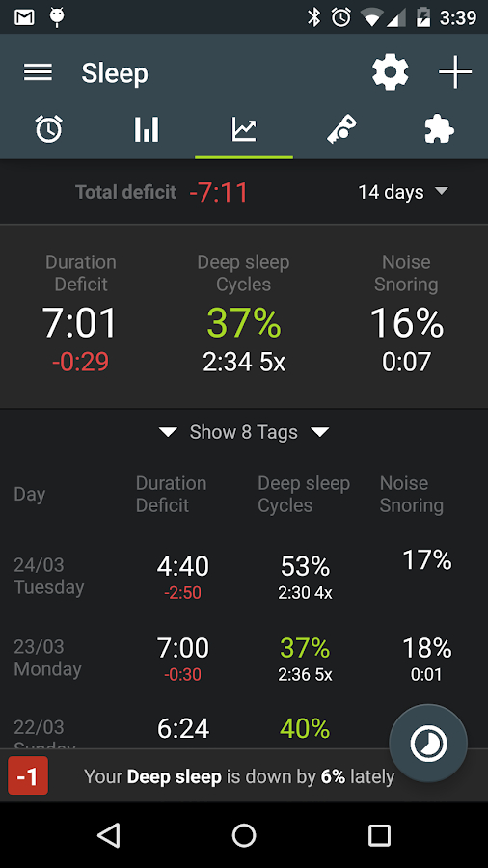This screenshot has height=868, width=488.
Task: Open the 24/03 Tuesday sleep record
Action: pos(244,576)
